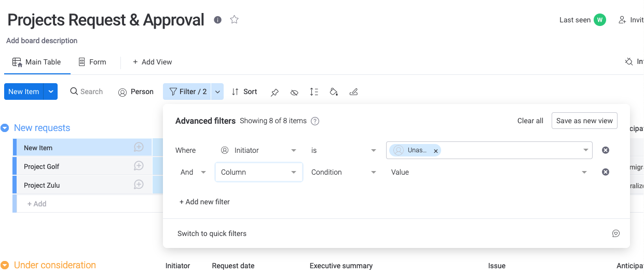Click Save as new view button
Image resolution: width=644 pixels, height=275 pixels.
(584, 121)
